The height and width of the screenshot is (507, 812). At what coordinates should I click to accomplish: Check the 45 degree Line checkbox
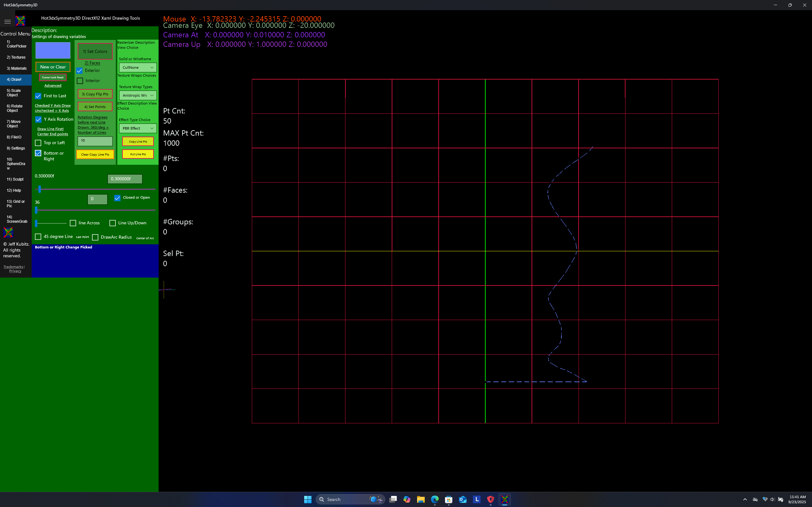coord(38,237)
